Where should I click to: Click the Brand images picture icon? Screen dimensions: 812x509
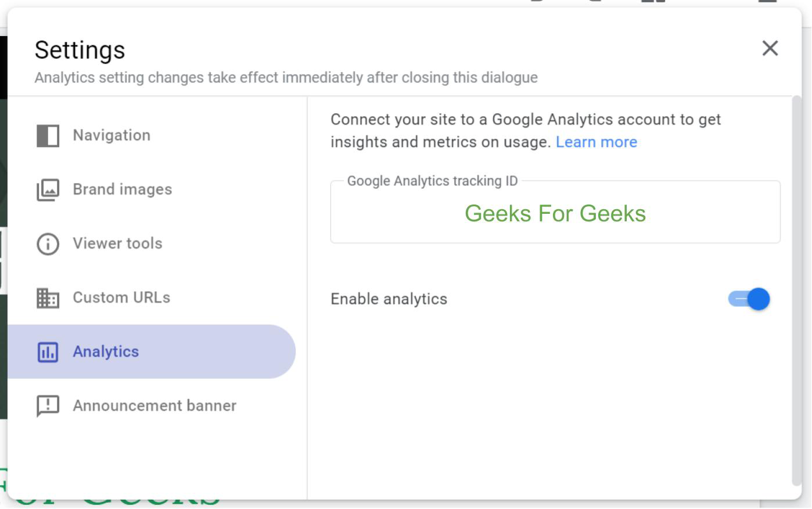pyautogui.click(x=48, y=190)
